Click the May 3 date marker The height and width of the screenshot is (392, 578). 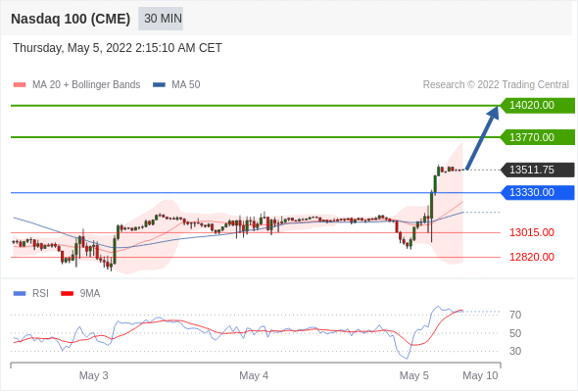click(94, 375)
